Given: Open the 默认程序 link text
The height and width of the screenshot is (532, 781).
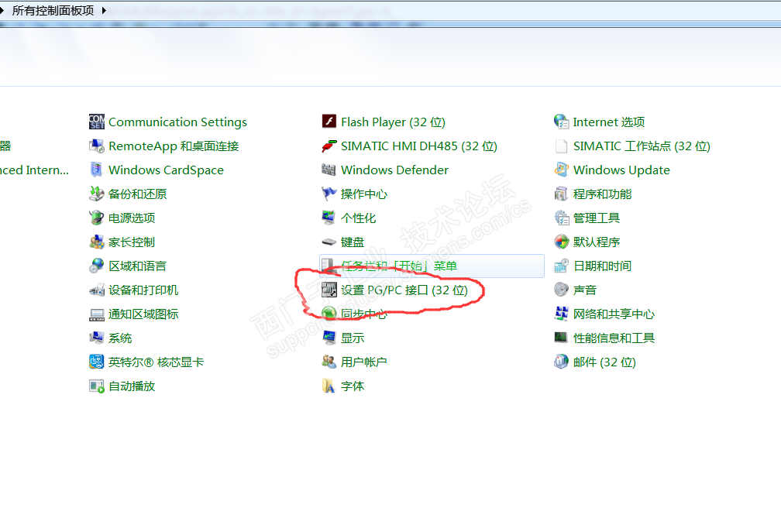Looking at the screenshot, I should (597, 242).
